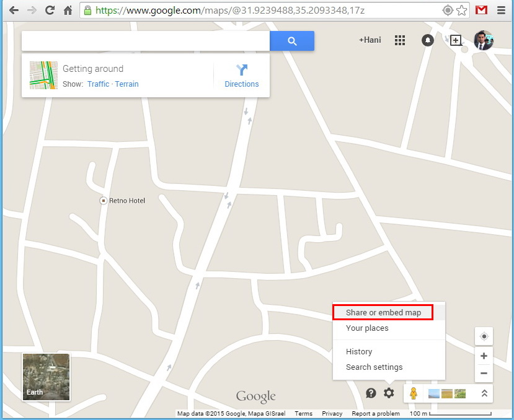Pick up the Street View pegman
The image size is (514, 420).
click(414, 393)
